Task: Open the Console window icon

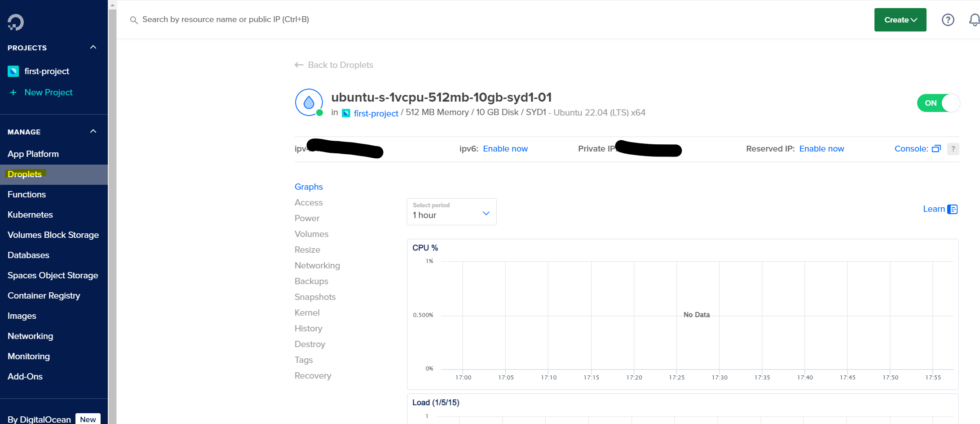Action: click(x=936, y=149)
